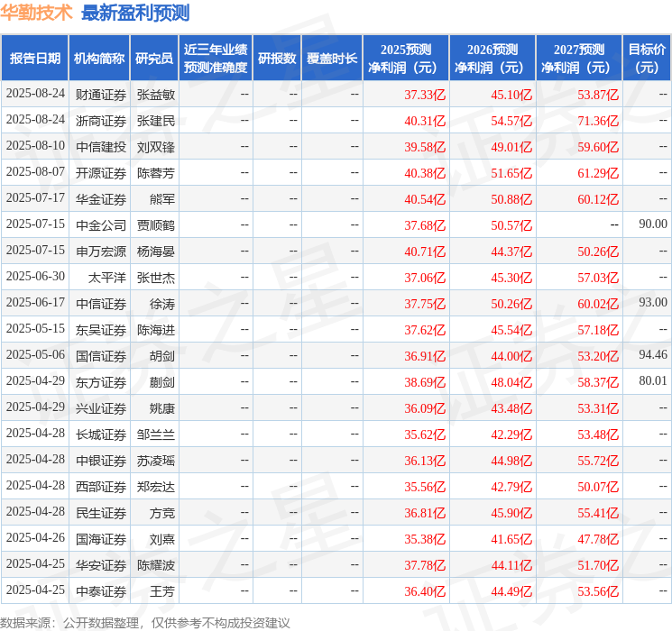The image size is (672, 631).
Task: Click the 2025-07-17 date cell
Action: 35,197
